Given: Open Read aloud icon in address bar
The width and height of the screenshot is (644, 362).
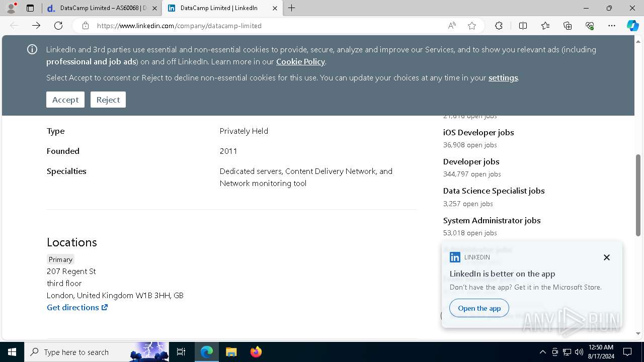Looking at the screenshot, I should [452, 26].
